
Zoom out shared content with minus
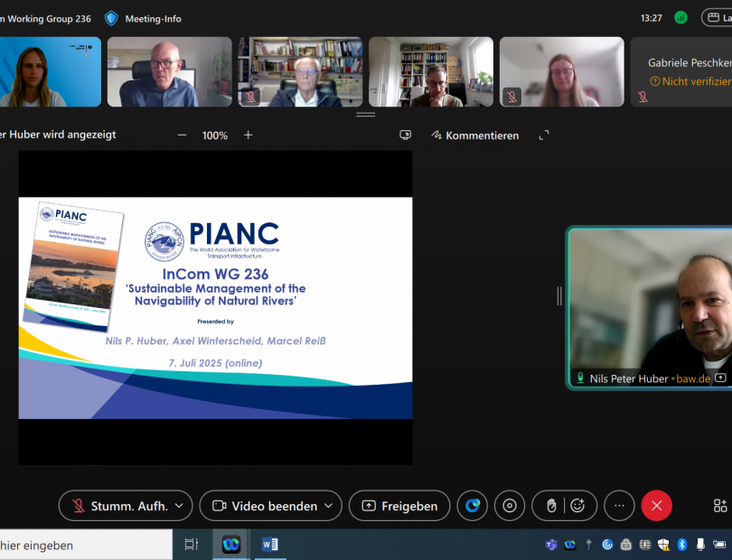point(182,135)
